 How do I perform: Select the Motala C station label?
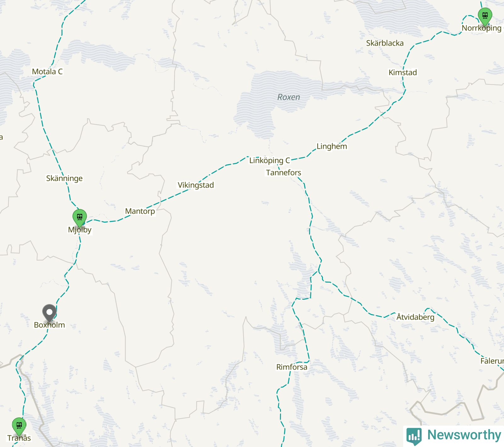pyautogui.click(x=47, y=71)
